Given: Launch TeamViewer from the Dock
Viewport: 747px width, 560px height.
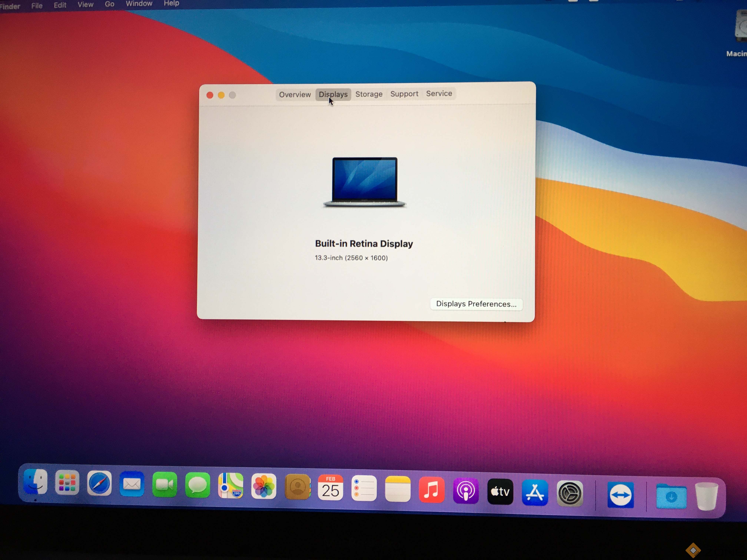Looking at the screenshot, I should click(620, 495).
